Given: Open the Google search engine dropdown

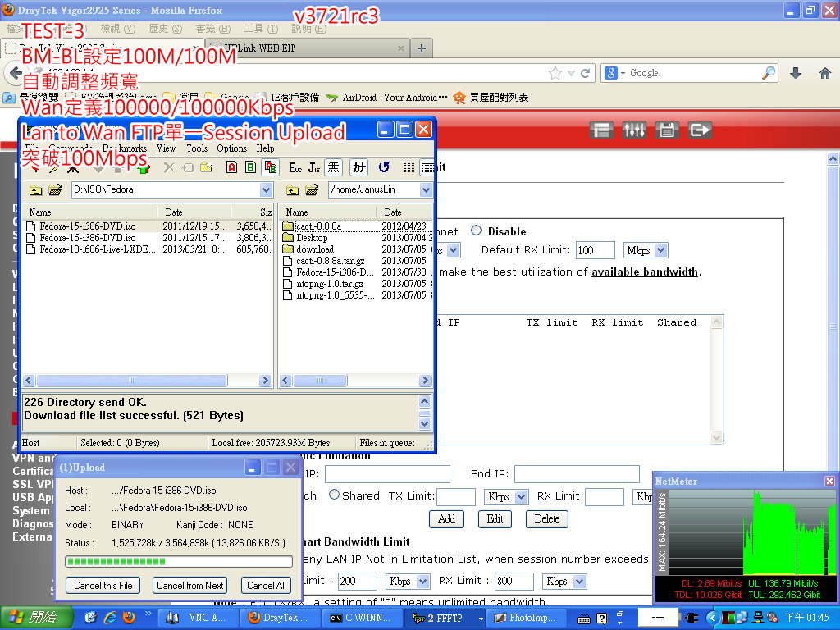Looking at the screenshot, I should 623,73.
